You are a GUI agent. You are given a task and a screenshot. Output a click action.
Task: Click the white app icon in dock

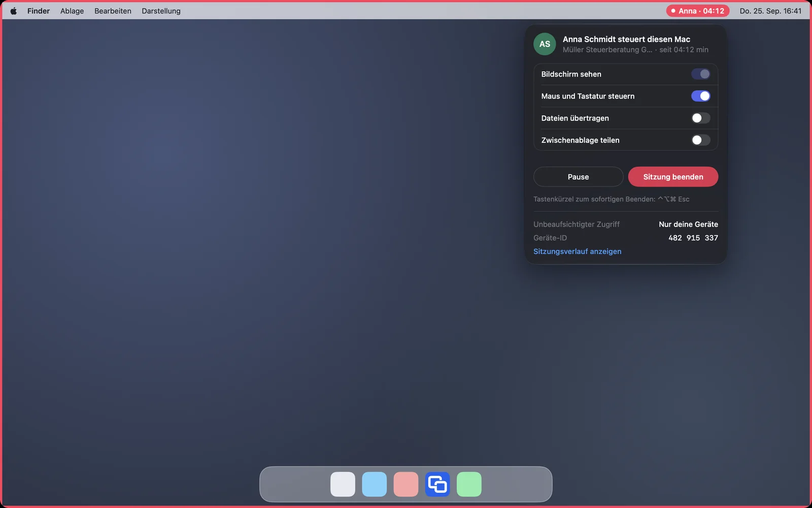click(343, 484)
